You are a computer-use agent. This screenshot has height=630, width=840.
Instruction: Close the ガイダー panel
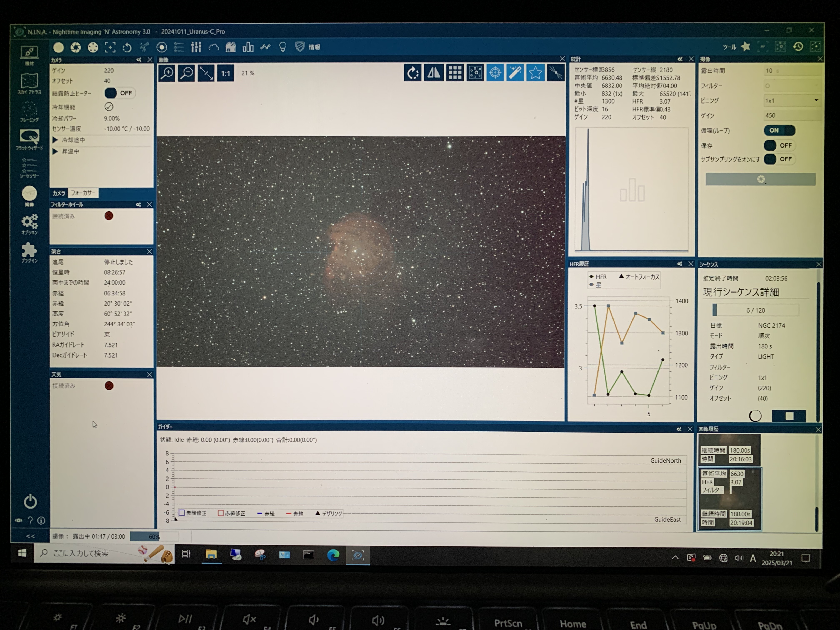click(x=690, y=429)
